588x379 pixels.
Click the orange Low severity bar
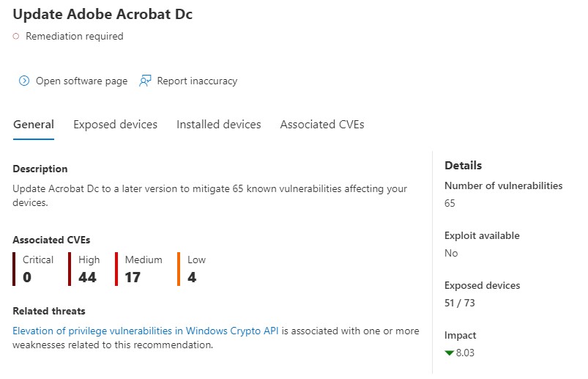point(179,268)
